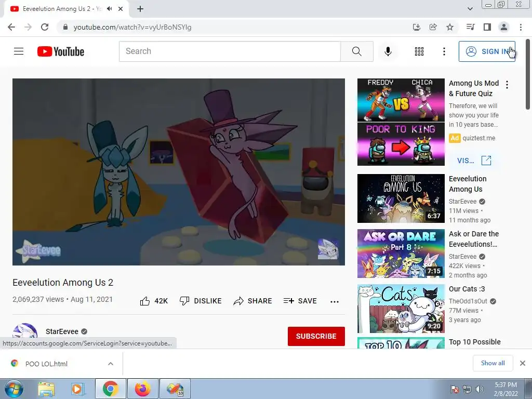This screenshot has width=532, height=399.
Task: Click the StarEevee channel avatar
Action: (25, 331)
